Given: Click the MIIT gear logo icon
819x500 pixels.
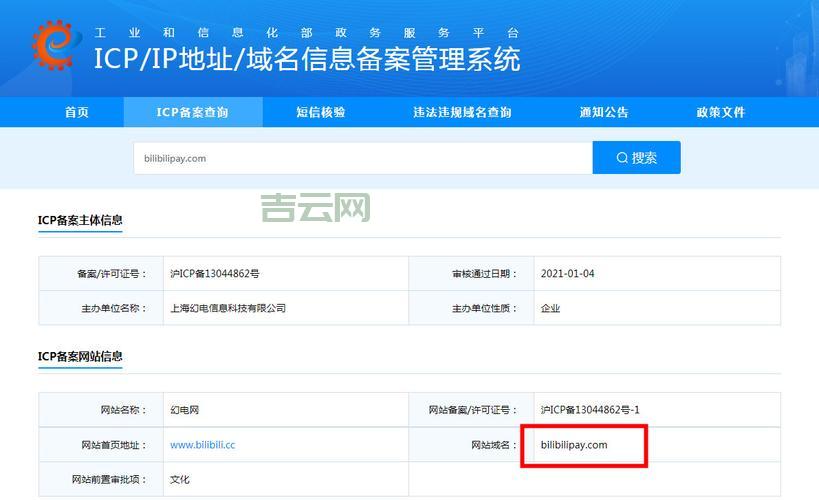Looking at the screenshot, I should [x=55, y=45].
